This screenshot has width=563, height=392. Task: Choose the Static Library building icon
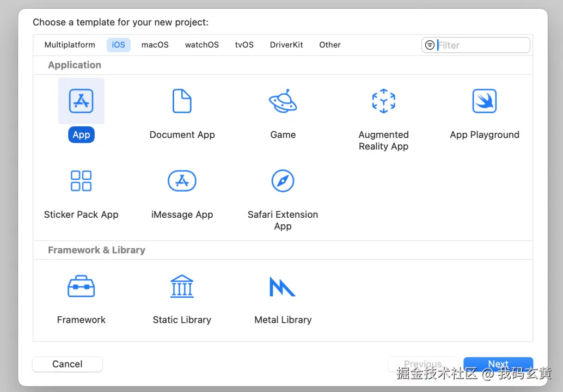point(182,286)
